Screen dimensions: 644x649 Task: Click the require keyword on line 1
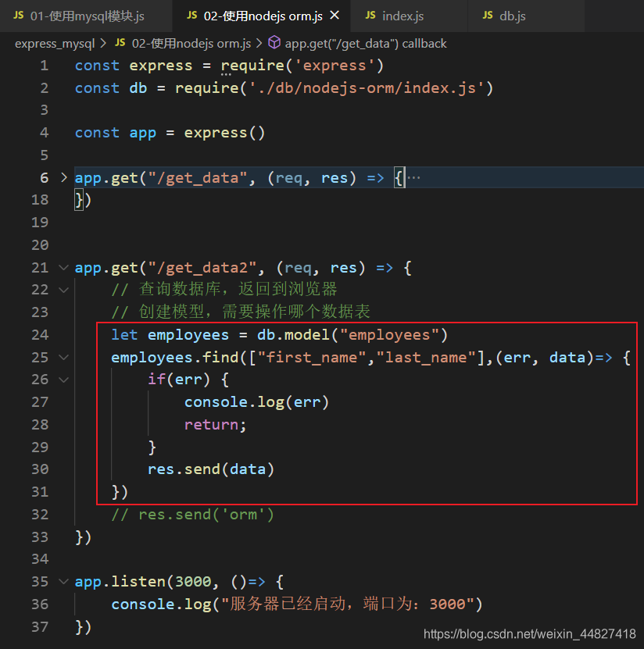[x=252, y=66]
